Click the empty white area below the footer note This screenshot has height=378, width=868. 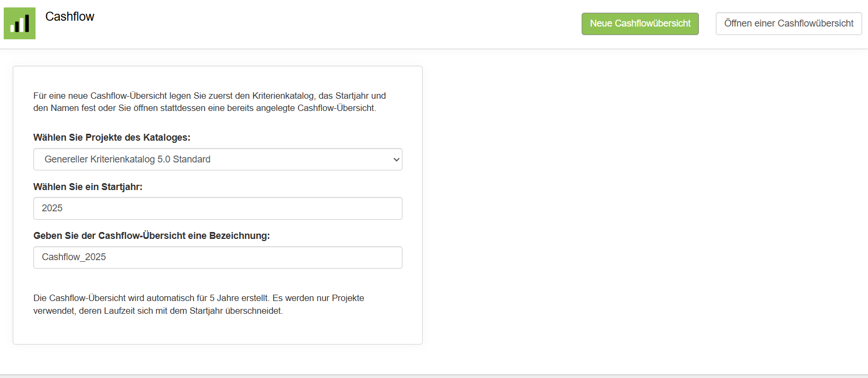tap(217, 331)
